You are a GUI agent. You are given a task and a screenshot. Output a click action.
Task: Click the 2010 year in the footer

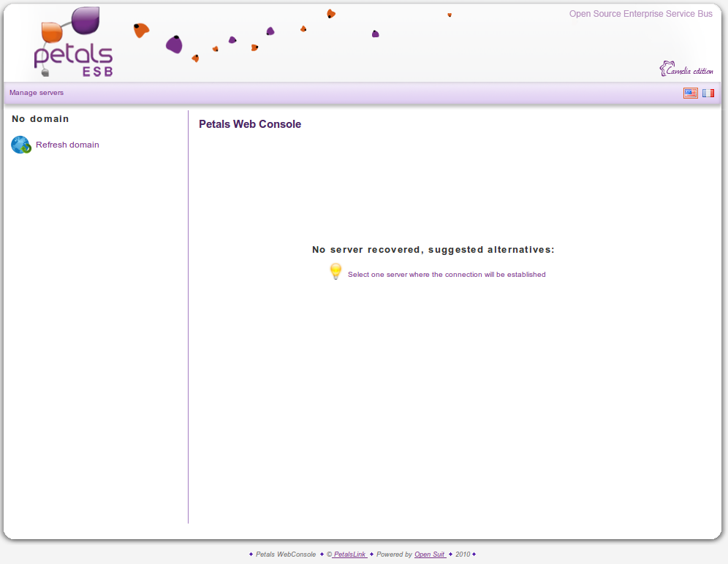click(x=463, y=555)
